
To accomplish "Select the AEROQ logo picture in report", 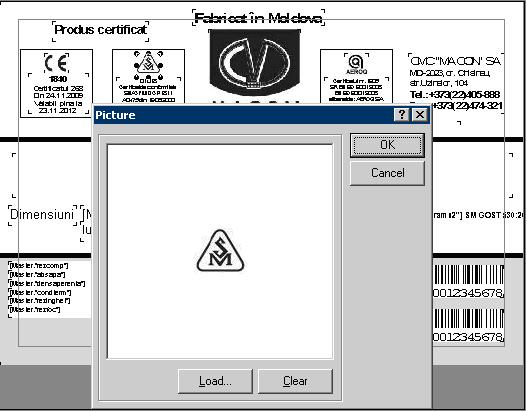I will coord(356,64).
